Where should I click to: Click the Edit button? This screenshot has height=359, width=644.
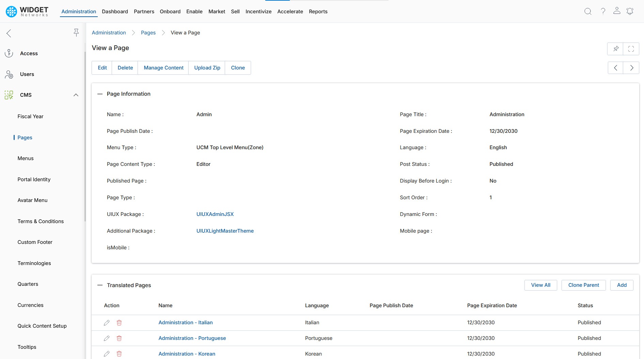tap(102, 68)
